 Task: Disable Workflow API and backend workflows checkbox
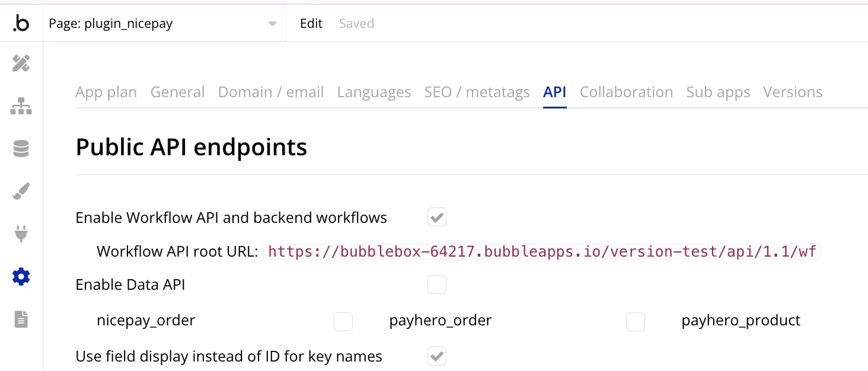(x=437, y=218)
